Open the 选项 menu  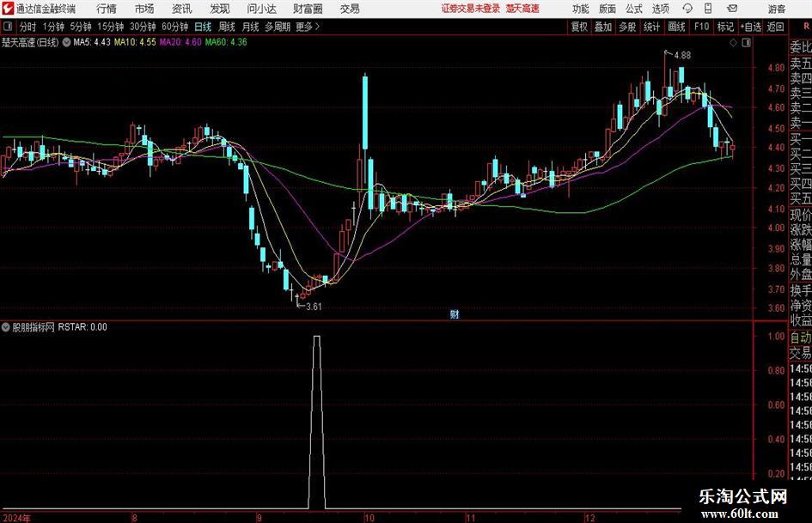pyautogui.click(x=660, y=9)
